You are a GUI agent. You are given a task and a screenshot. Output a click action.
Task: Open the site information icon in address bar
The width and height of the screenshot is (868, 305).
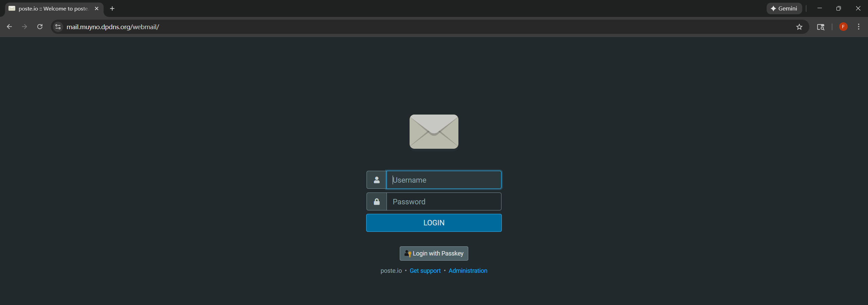pos(58,27)
